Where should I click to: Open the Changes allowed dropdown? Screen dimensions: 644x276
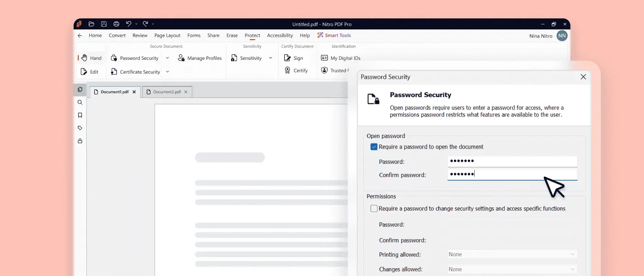point(512,270)
